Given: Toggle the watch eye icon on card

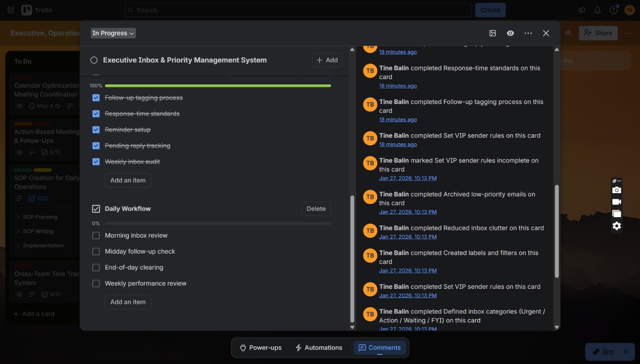Looking at the screenshot, I should click(510, 33).
